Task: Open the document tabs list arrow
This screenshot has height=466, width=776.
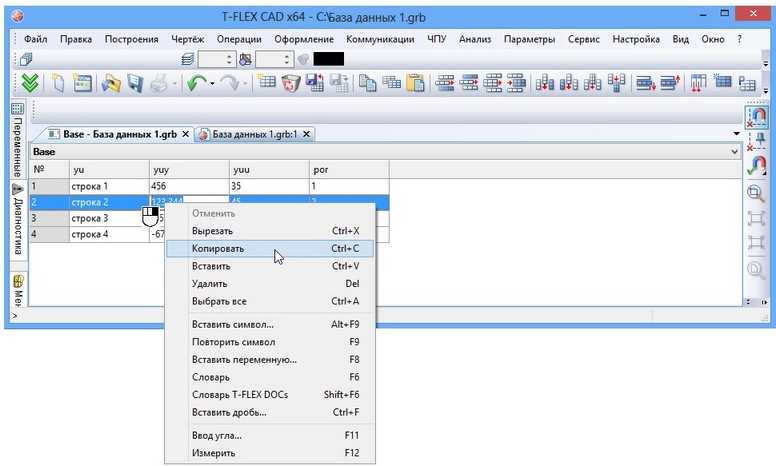Action: coord(737,133)
